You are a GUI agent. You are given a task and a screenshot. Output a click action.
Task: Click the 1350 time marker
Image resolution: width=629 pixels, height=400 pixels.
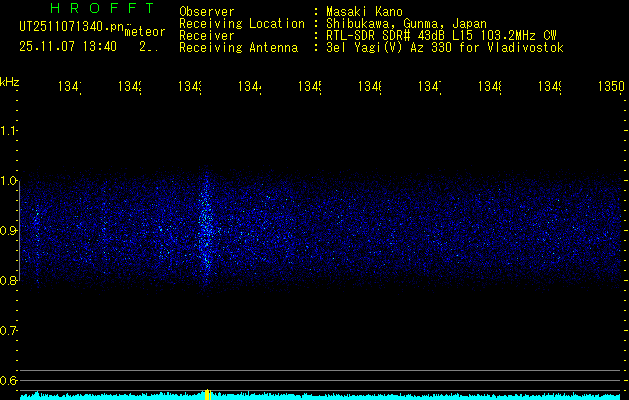pos(609,88)
